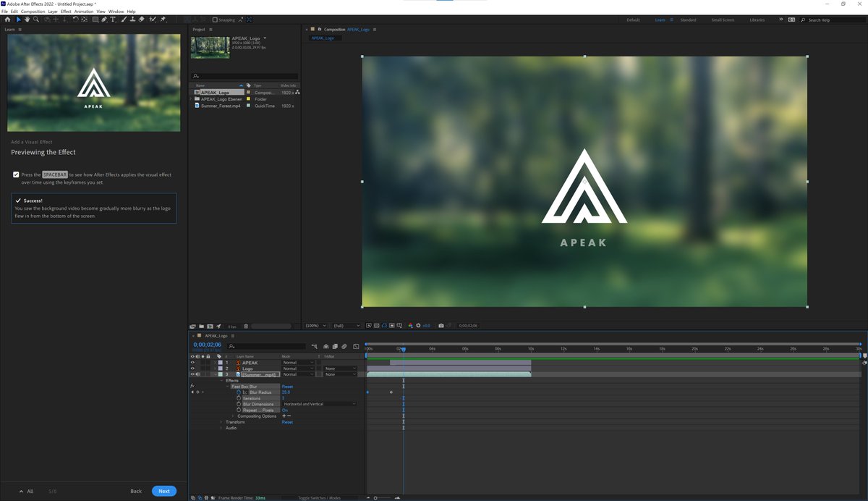Select the Home icon in the toolbar
Screen dimensions: 868x501
[x=7, y=20]
